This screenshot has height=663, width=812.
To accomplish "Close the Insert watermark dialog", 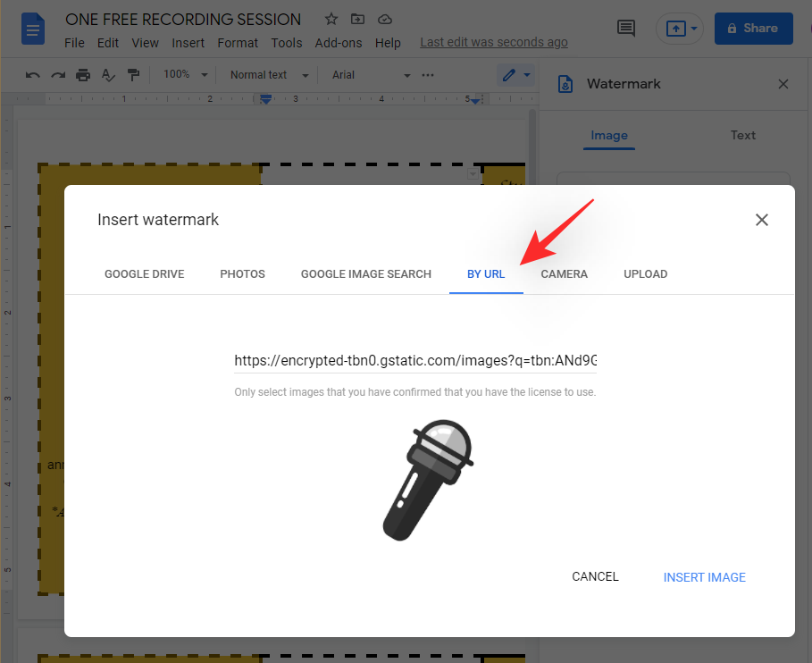I will 761,220.
